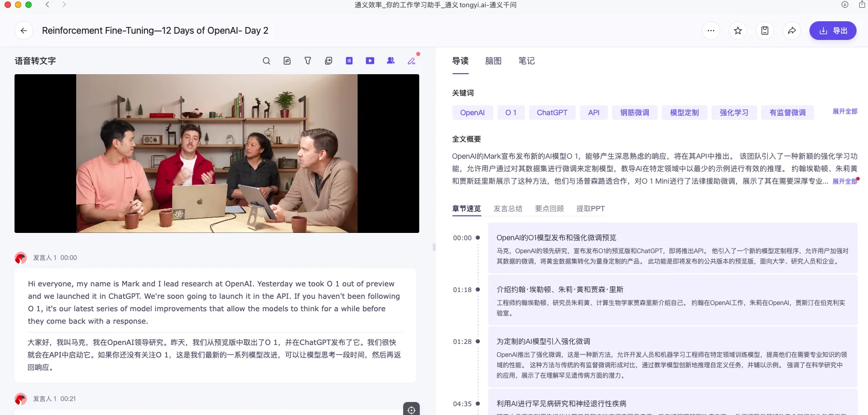Click the 关键词 section heading

click(463, 93)
